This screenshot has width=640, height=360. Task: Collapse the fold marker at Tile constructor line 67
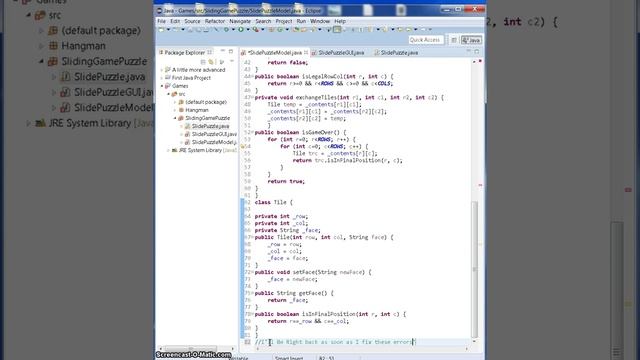pyautogui.click(x=252, y=237)
